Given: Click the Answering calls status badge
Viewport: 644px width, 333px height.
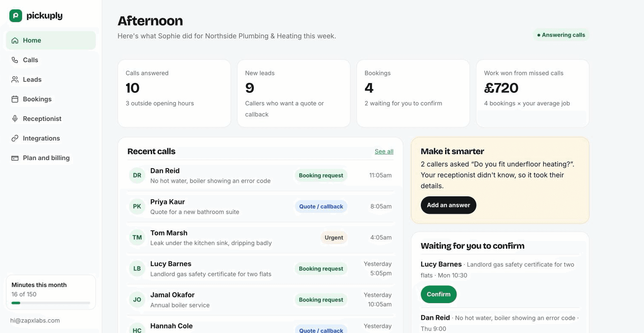Looking at the screenshot, I should point(561,35).
